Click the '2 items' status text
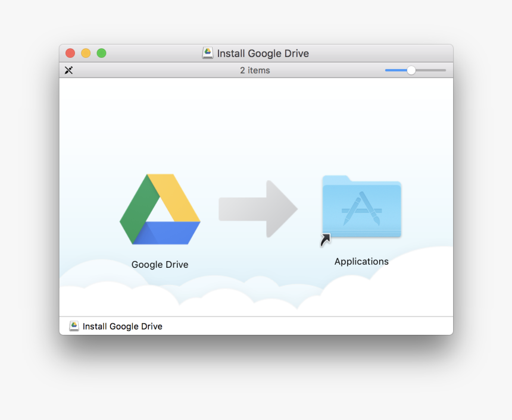 coord(255,70)
